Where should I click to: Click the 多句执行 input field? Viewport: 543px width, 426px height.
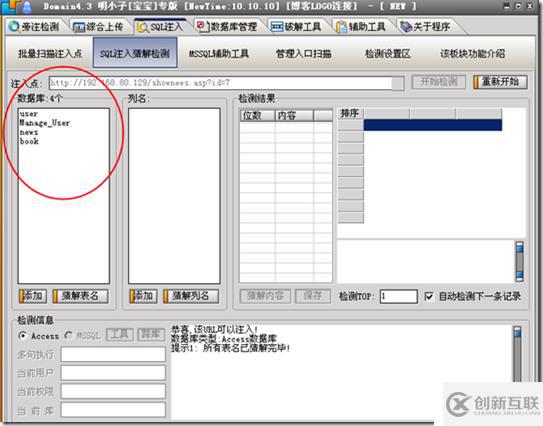coord(113,354)
